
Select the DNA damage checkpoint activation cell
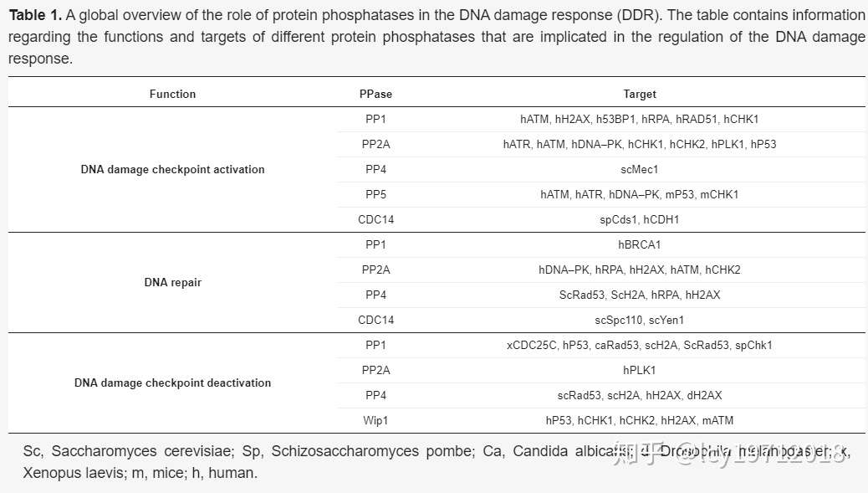[x=172, y=170]
